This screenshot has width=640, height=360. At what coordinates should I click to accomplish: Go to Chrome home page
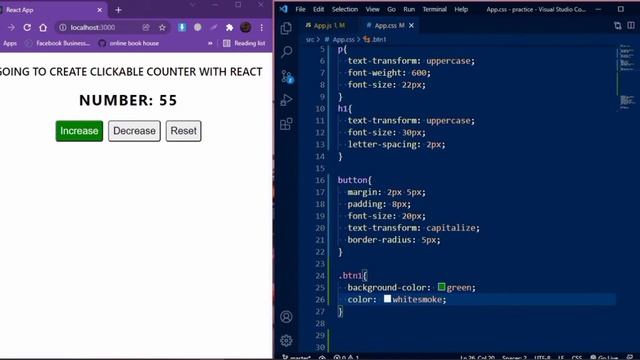click(43, 27)
